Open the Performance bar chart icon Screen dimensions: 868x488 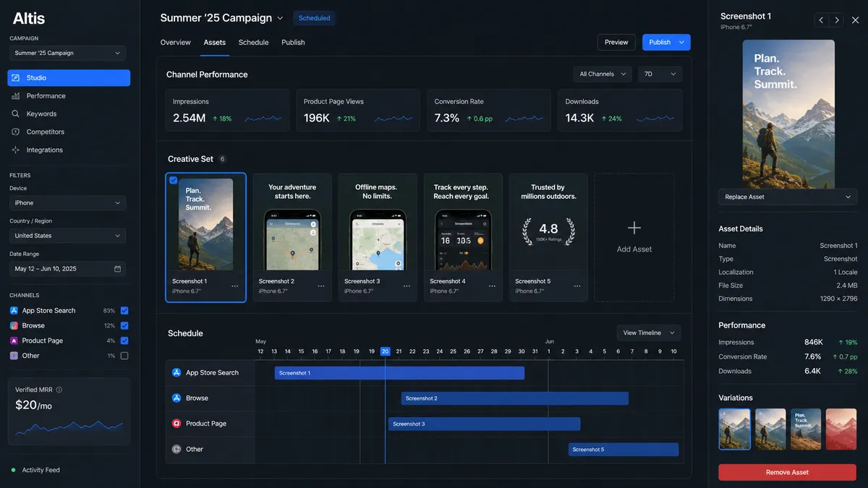(x=16, y=96)
